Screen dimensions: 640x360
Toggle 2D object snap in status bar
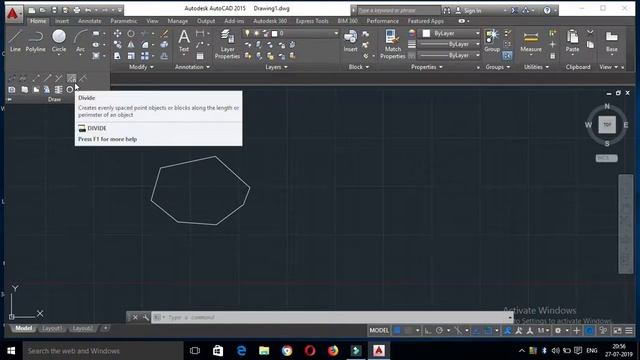point(488,331)
